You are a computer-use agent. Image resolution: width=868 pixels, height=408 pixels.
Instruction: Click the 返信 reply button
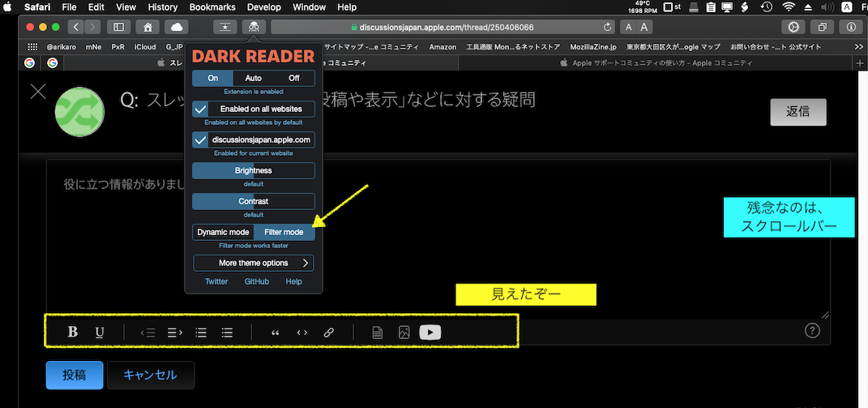[x=798, y=112]
